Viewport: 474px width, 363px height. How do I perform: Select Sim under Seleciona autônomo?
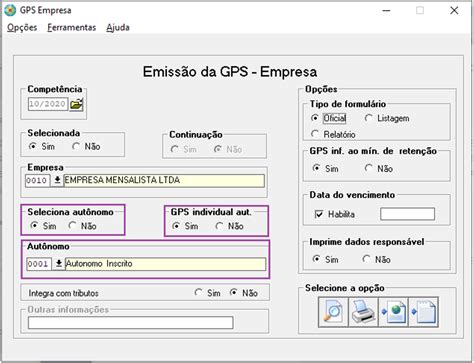pos(43,226)
